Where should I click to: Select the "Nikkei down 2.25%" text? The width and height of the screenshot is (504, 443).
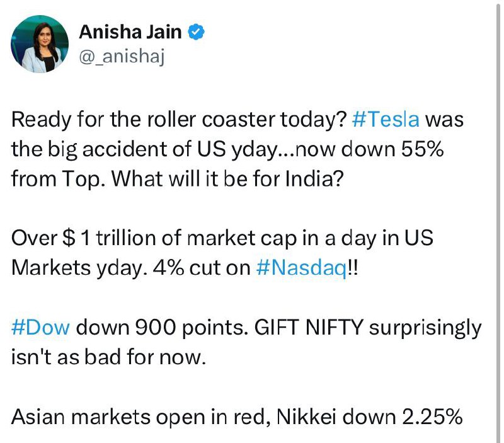[370, 417]
